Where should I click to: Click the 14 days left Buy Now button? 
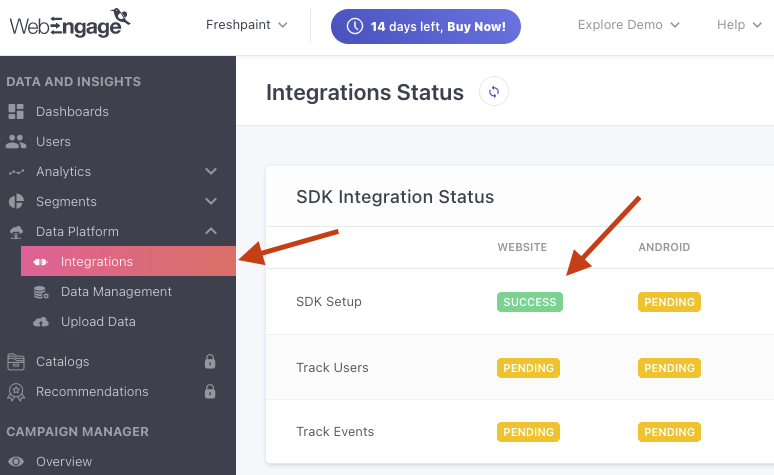[425, 26]
